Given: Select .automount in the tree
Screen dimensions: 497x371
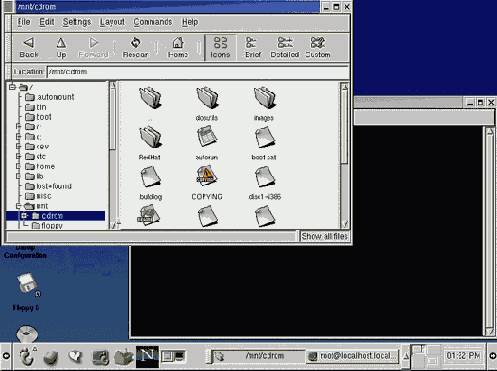Looking at the screenshot, I should (50, 97).
